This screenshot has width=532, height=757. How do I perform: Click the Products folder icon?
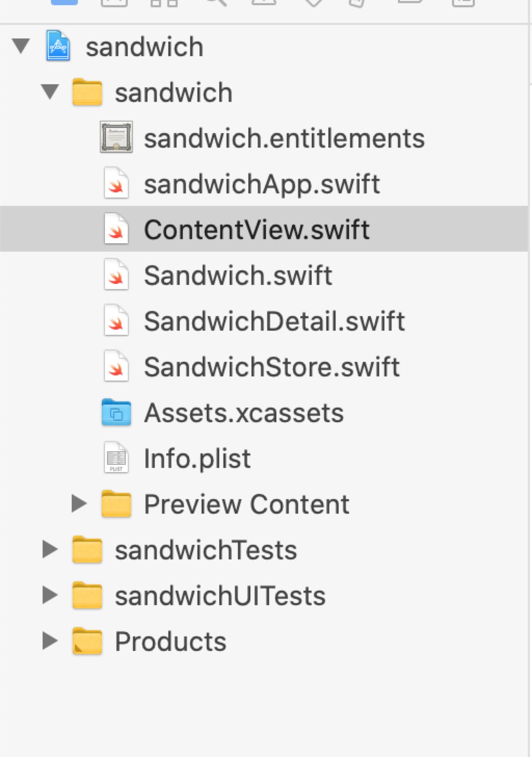(87, 641)
